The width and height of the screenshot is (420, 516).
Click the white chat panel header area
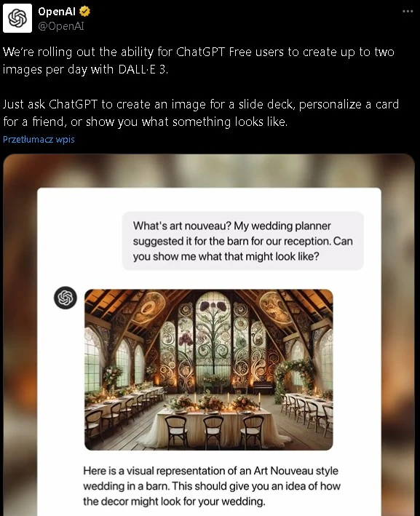click(x=210, y=199)
